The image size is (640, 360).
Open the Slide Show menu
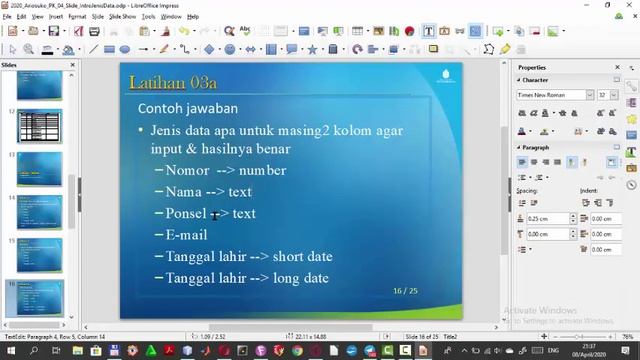click(122, 17)
